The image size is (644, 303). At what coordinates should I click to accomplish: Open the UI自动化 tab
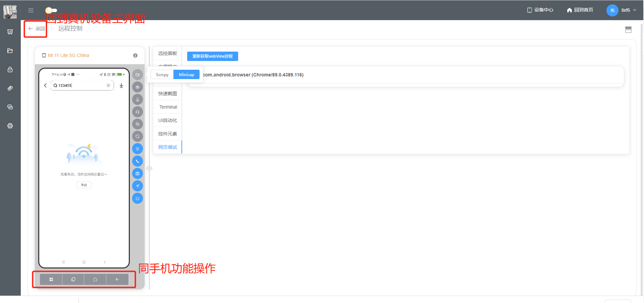(x=167, y=120)
